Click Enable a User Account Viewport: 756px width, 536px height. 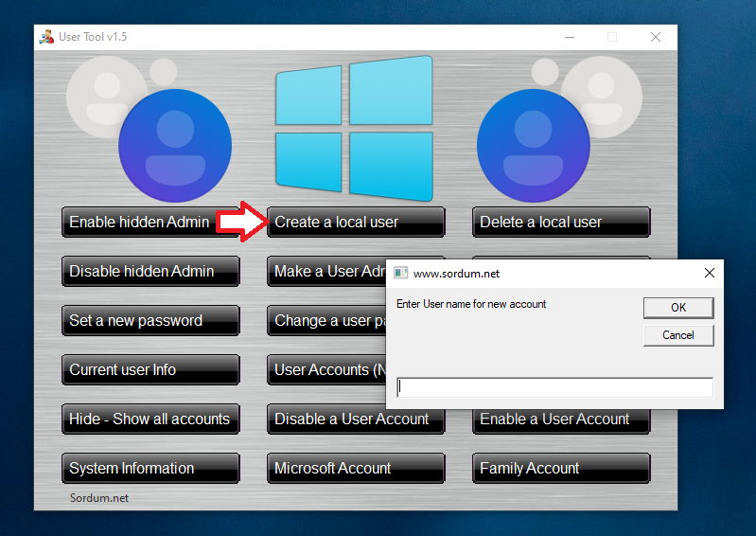561,420
